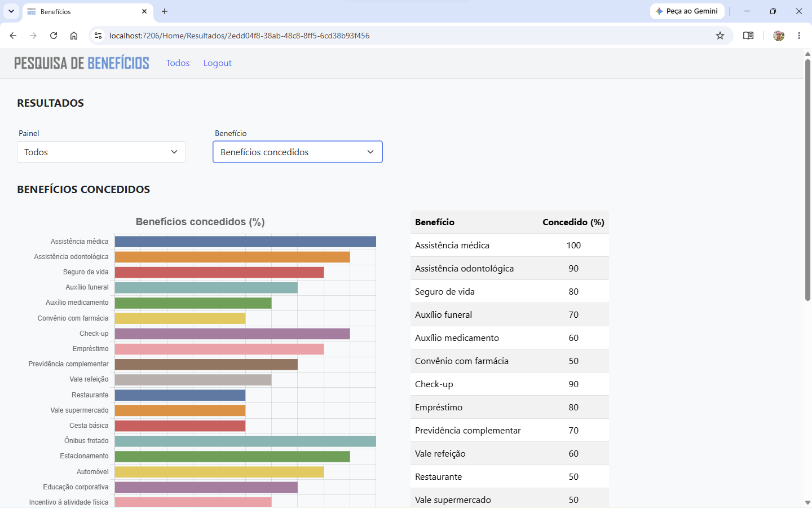Reload the current page
This screenshot has height=508, width=812.
pos(54,36)
